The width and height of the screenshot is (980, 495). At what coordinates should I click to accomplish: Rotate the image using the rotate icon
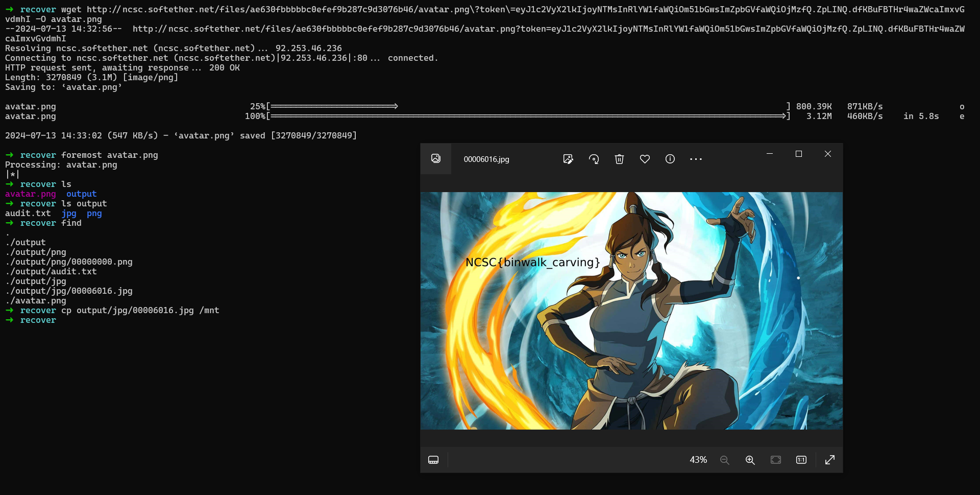tap(594, 159)
